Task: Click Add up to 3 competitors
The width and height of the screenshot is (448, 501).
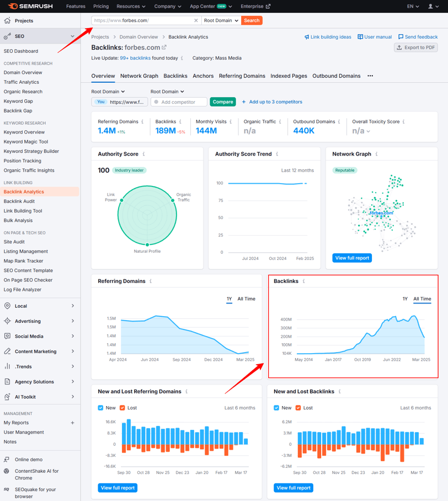Action: [272, 102]
